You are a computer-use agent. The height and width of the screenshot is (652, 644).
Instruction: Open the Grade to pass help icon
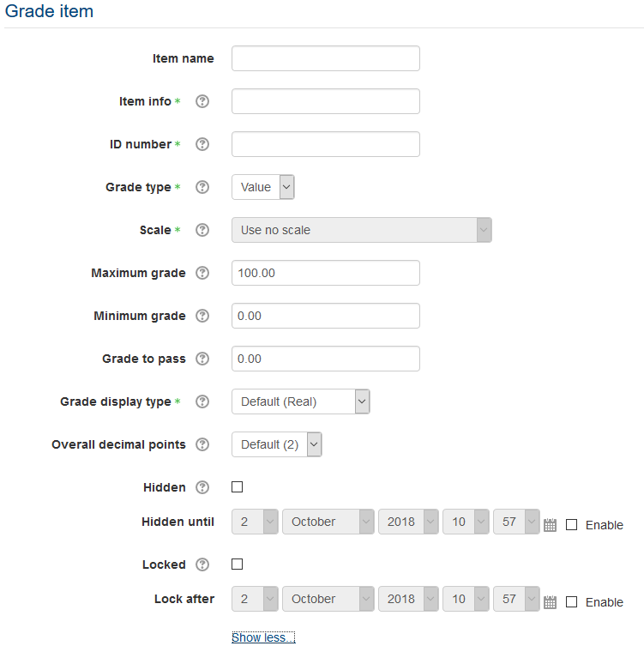click(202, 359)
